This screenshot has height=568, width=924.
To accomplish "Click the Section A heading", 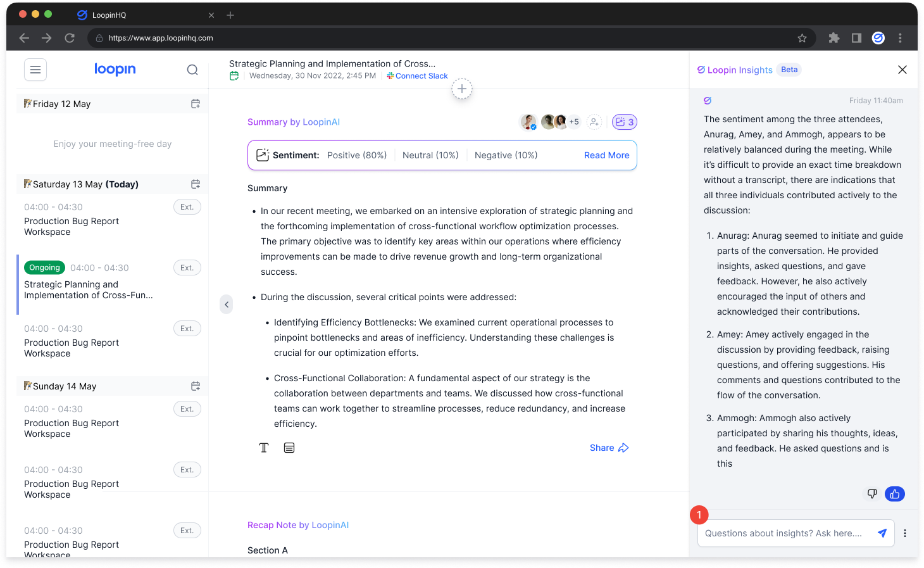I will tap(268, 550).
